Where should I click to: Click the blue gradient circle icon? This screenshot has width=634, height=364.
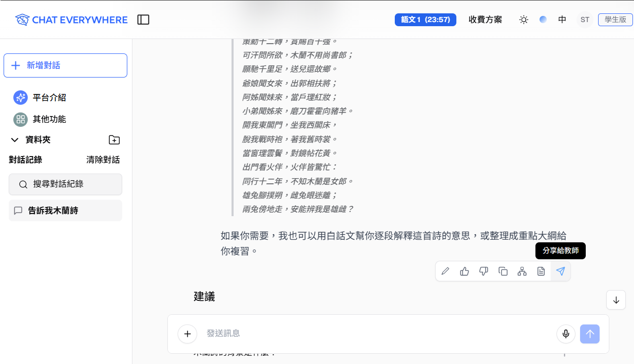click(x=543, y=20)
